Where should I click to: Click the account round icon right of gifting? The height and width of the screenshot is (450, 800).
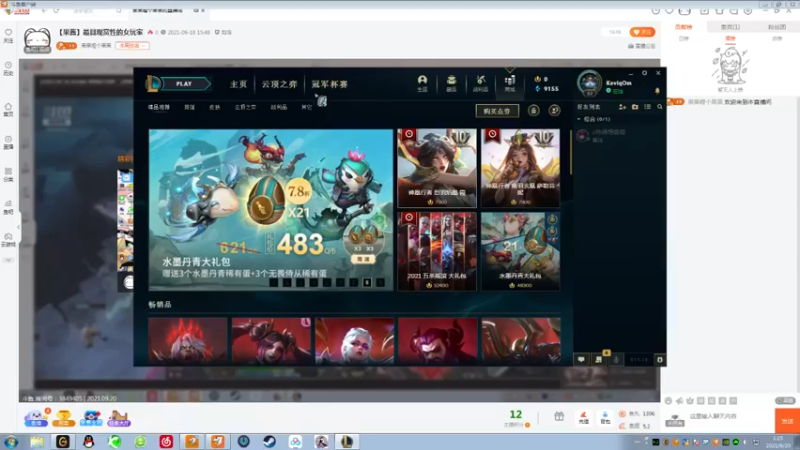tap(554, 111)
